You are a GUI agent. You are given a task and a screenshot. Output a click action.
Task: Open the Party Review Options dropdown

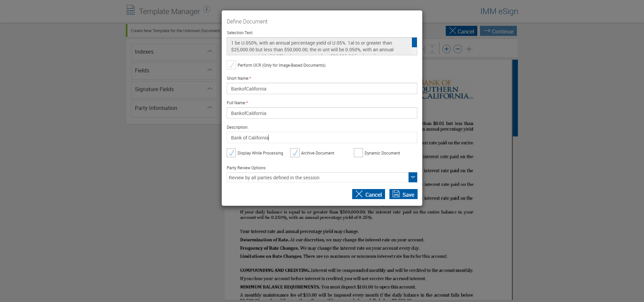point(413,177)
